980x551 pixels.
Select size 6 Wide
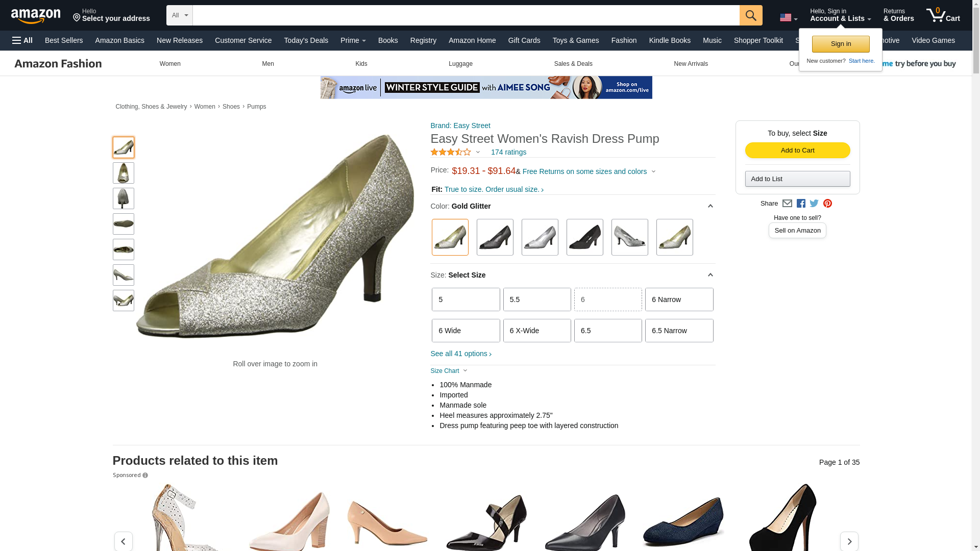pyautogui.click(x=465, y=331)
